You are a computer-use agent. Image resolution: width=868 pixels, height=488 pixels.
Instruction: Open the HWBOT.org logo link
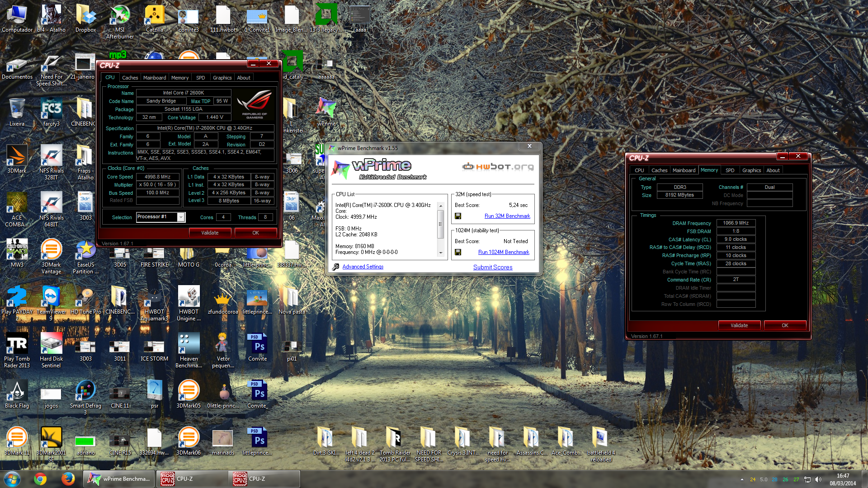[x=498, y=167]
